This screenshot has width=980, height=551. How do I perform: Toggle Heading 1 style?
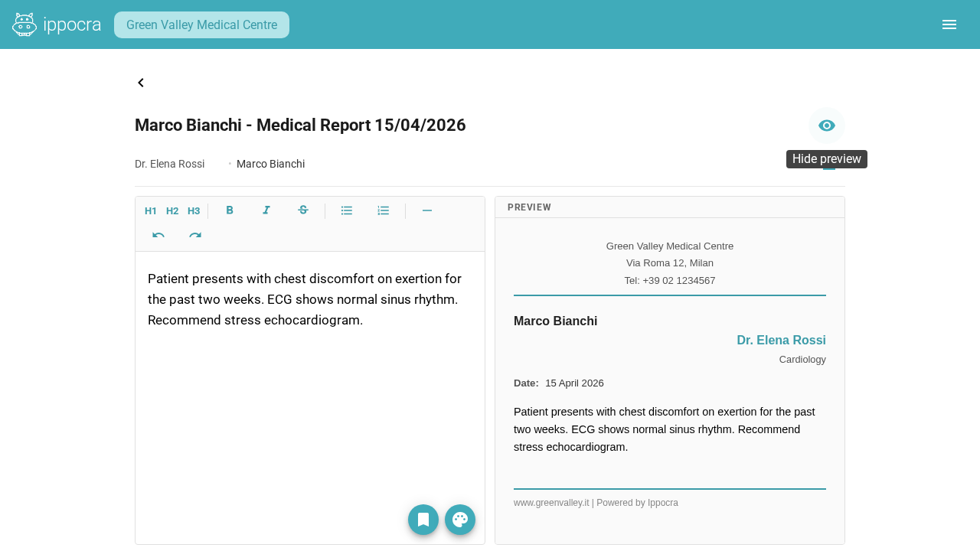151,211
